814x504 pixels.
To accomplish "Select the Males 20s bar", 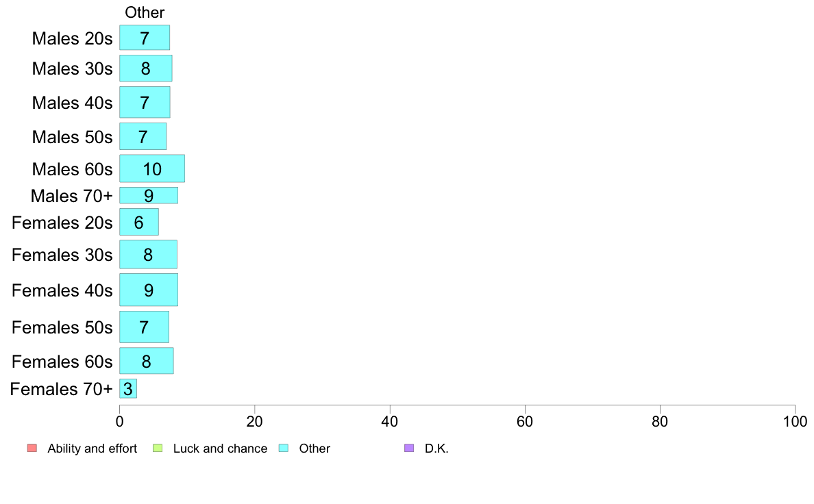I will point(145,38).
